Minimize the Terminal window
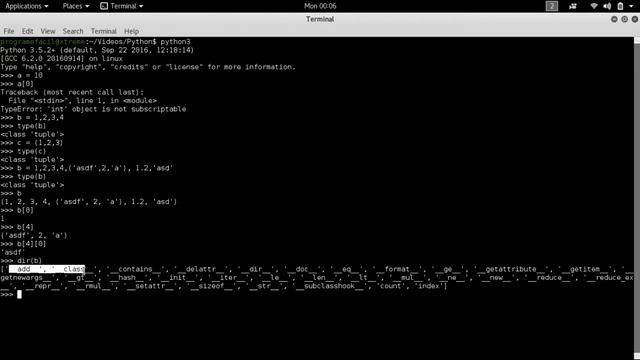This screenshot has width=640, height=360. click(614, 19)
